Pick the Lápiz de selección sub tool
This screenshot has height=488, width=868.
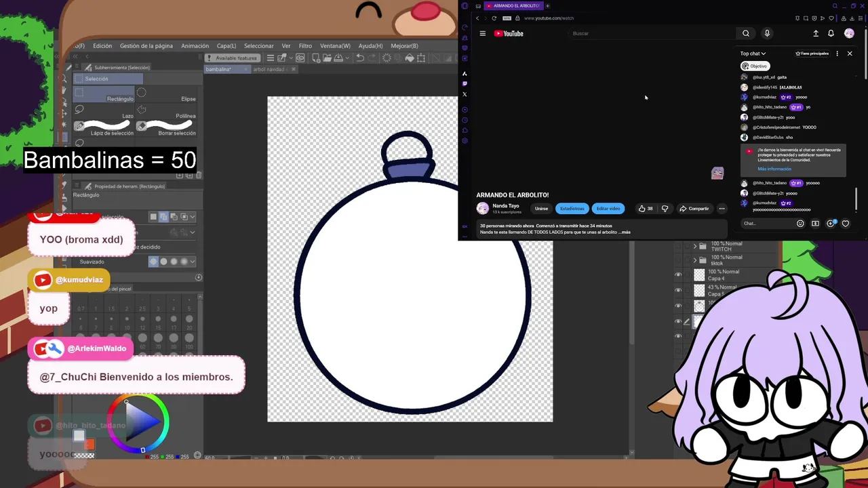point(105,128)
